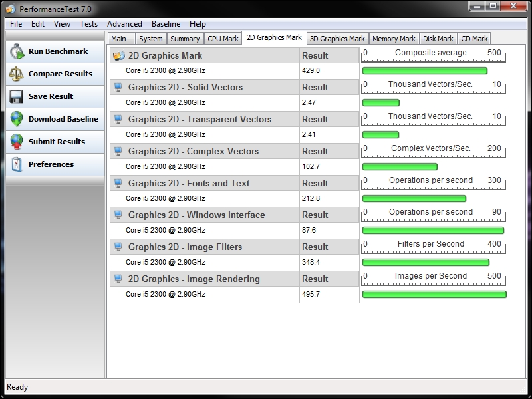Click the 102.7 Complex Vectors result value
This screenshot has height=399, width=532.
tap(311, 166)
